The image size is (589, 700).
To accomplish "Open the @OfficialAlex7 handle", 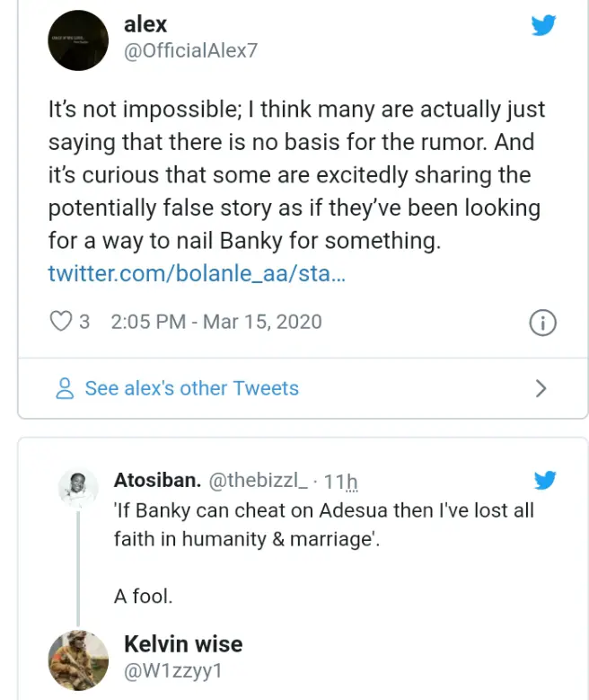I will (x=191, y=50).
